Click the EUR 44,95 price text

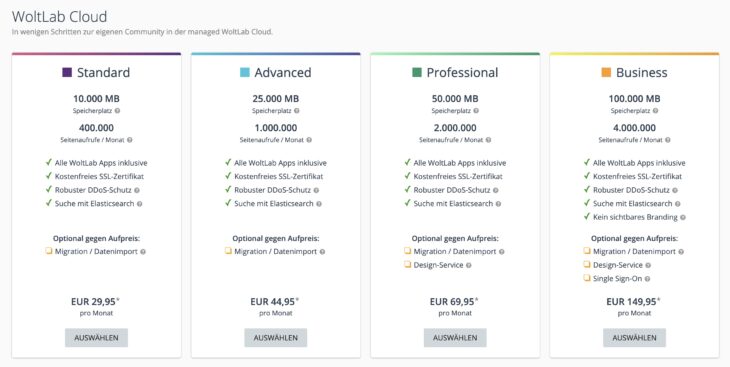pyautogui.click(x=273, y=302)
